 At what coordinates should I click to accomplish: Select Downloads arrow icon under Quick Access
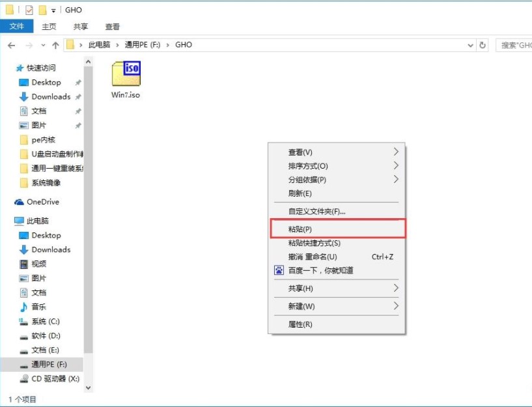(x=23, y=96)
